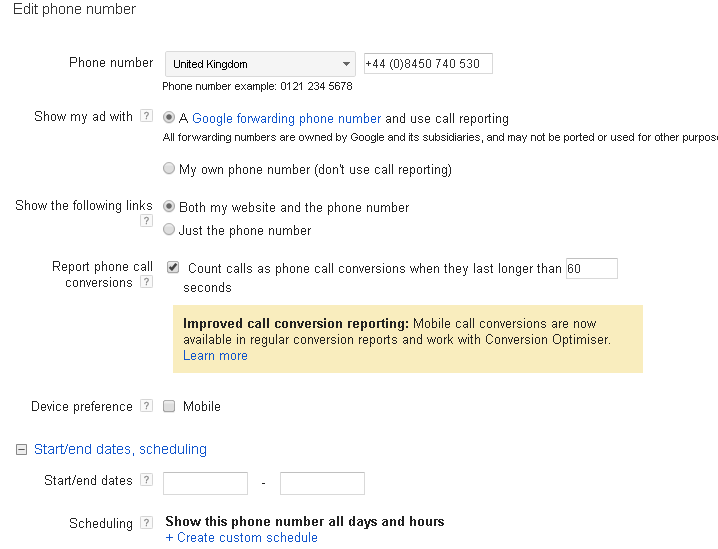This screenshot has height=549, width=718.
Task: Click help icon next to Device preference
Action: (147, 407)
